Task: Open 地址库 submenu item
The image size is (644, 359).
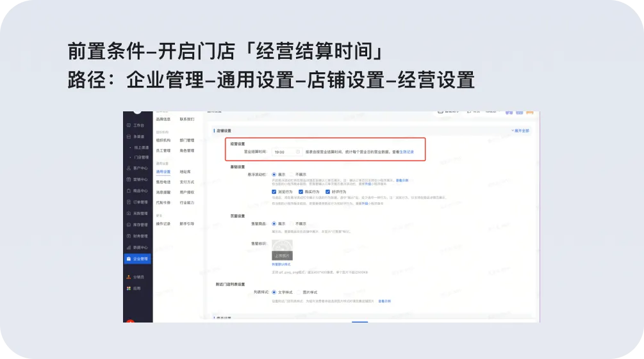Action: (x=185, y=172)
